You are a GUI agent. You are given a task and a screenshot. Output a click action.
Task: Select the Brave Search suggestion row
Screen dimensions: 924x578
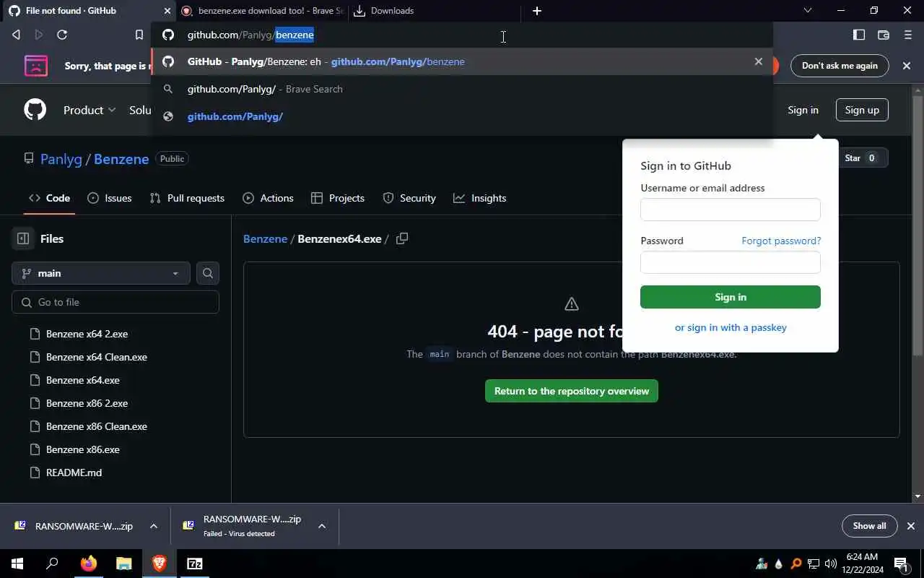pyautogui.click(x=462, y=89)
